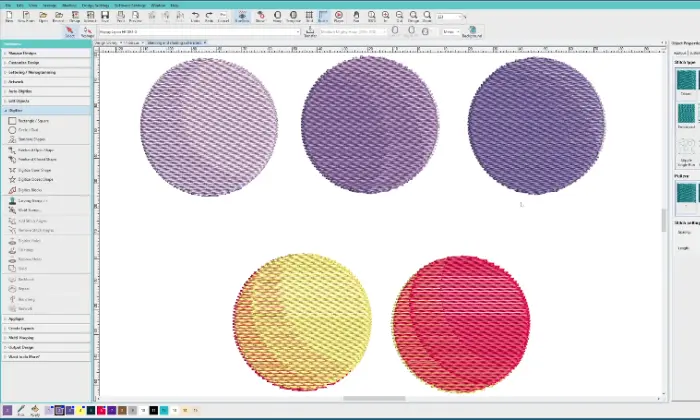Select Circle / Oval tool
The height and width of the screenshot is (420, 700).
click(x=24, y=130)
